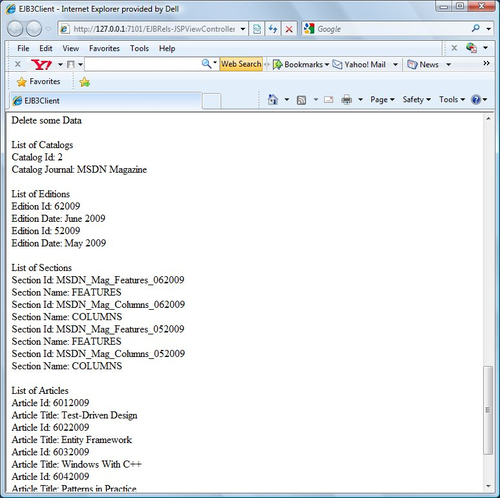Screen dimensions: 500x498
Task: Expand the address bar URL dropdown
Action: point(243,29)
